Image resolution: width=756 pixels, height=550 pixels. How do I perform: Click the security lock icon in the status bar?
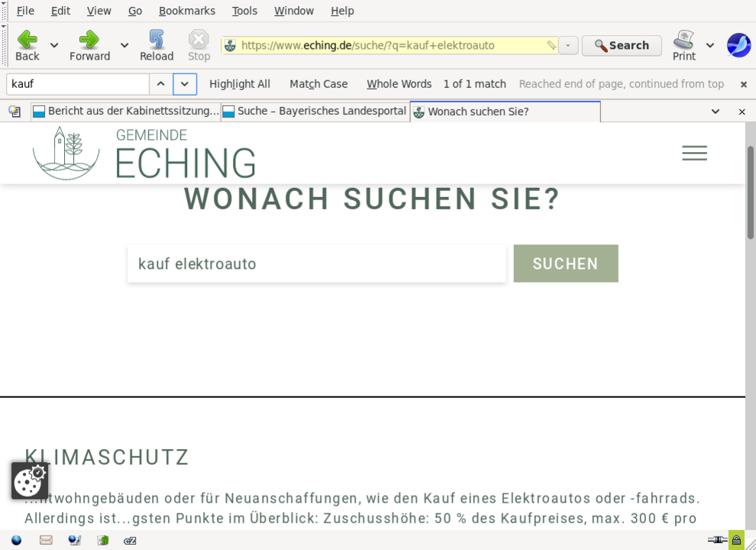tap(736, 540)
